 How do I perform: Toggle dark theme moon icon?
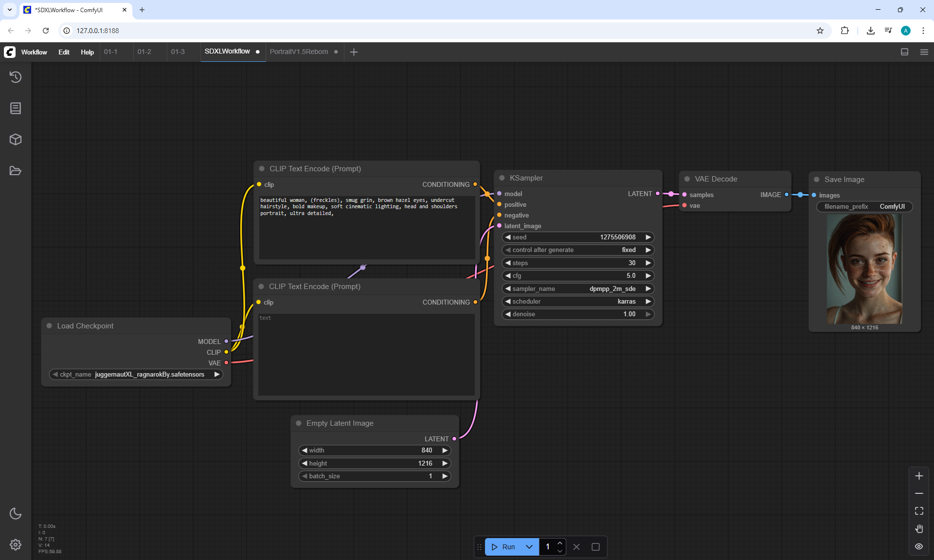[x=16, y=513]
